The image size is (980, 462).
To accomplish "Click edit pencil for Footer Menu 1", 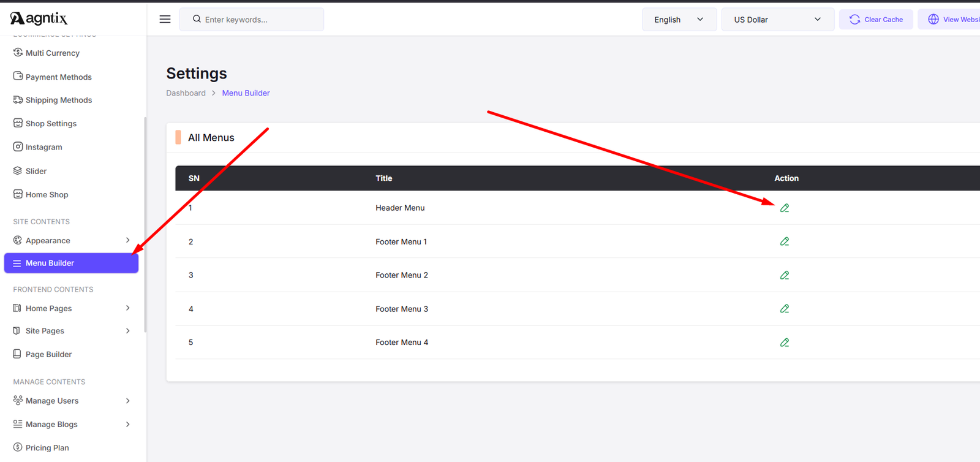I will pos(784,241).
